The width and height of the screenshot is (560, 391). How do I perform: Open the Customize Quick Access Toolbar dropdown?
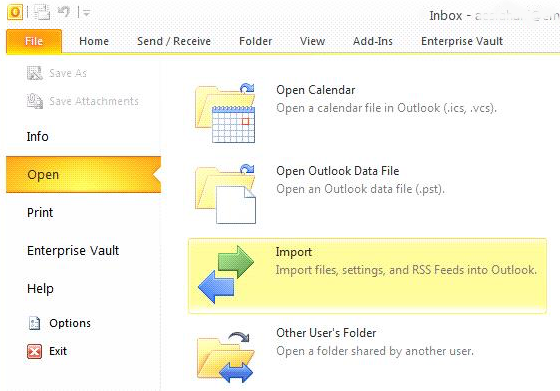[x=86, y=13]
